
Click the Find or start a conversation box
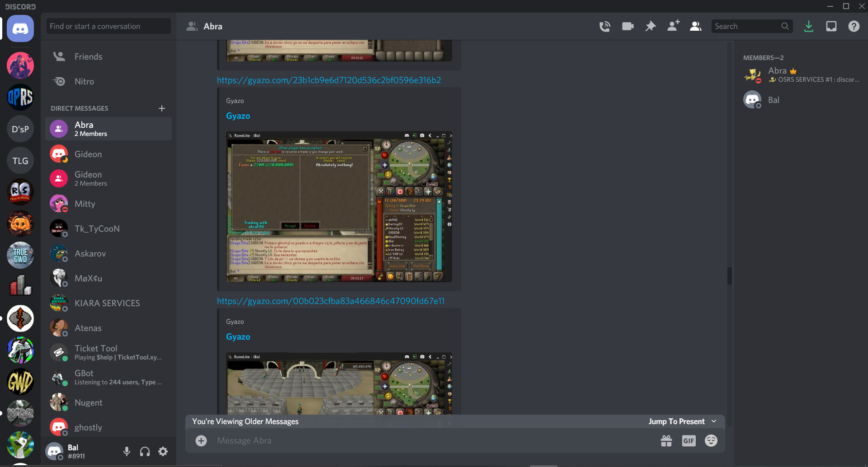click(108, 26)
